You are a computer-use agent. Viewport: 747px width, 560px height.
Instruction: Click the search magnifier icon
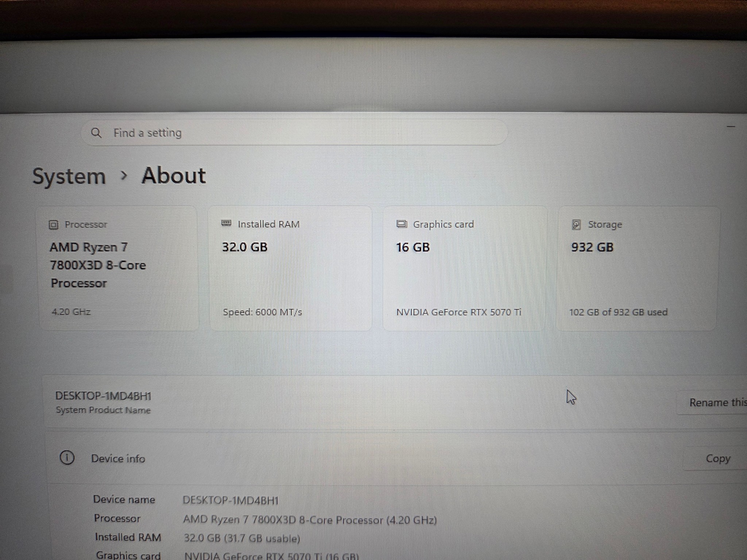pos(96,133)
